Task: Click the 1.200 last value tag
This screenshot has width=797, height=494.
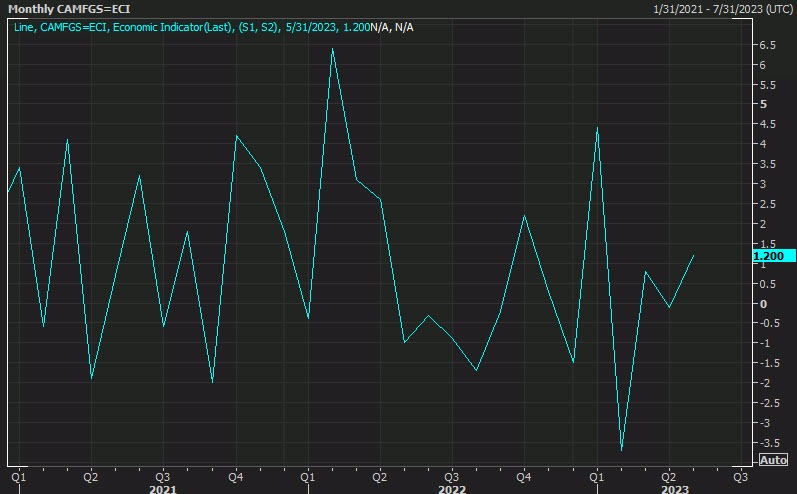Action: [774, 256]
